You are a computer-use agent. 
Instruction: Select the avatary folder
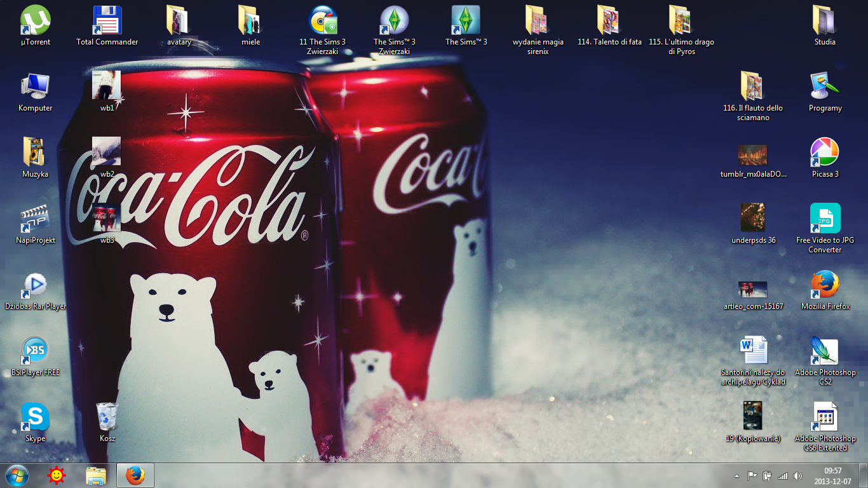pyautogui.click(x=179, y=25)
